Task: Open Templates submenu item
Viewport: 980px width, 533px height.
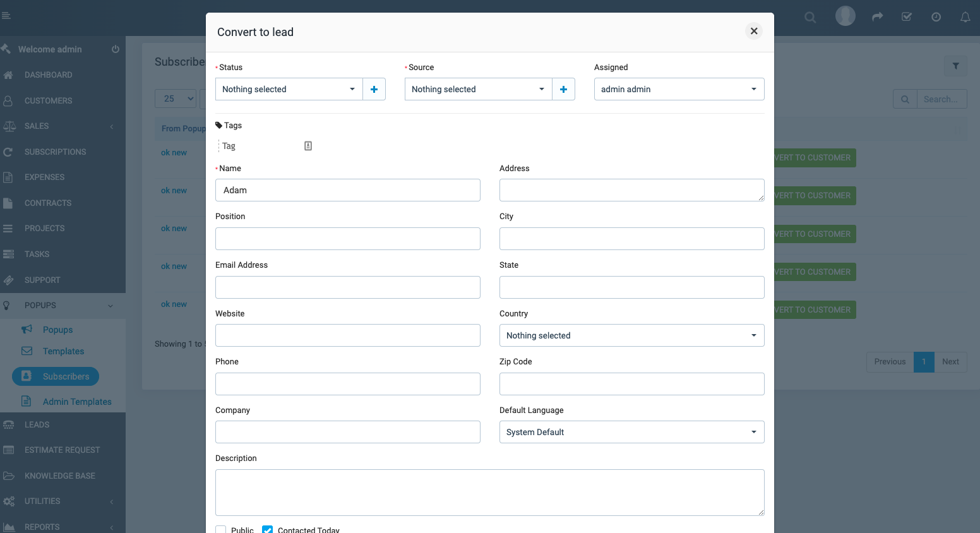Action: (63, 351)
